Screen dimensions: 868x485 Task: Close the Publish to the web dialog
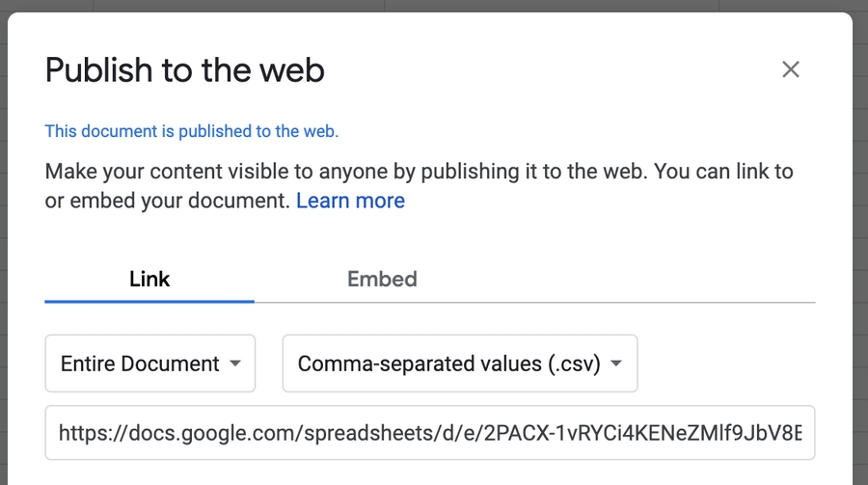(x=791, y=69)
